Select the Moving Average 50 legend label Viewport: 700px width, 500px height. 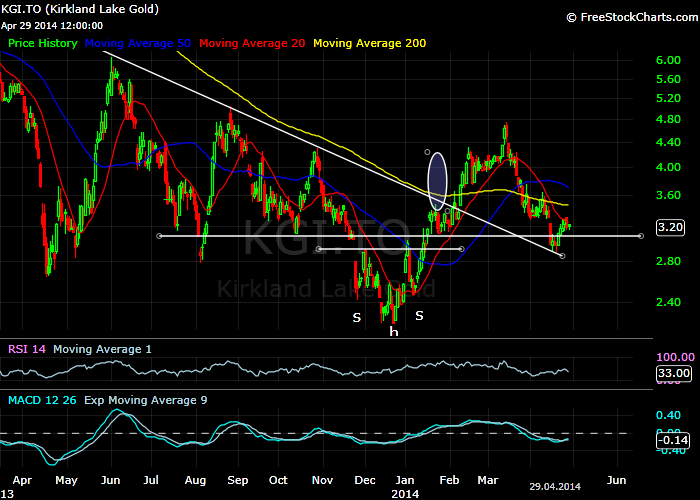coord(138,43)
